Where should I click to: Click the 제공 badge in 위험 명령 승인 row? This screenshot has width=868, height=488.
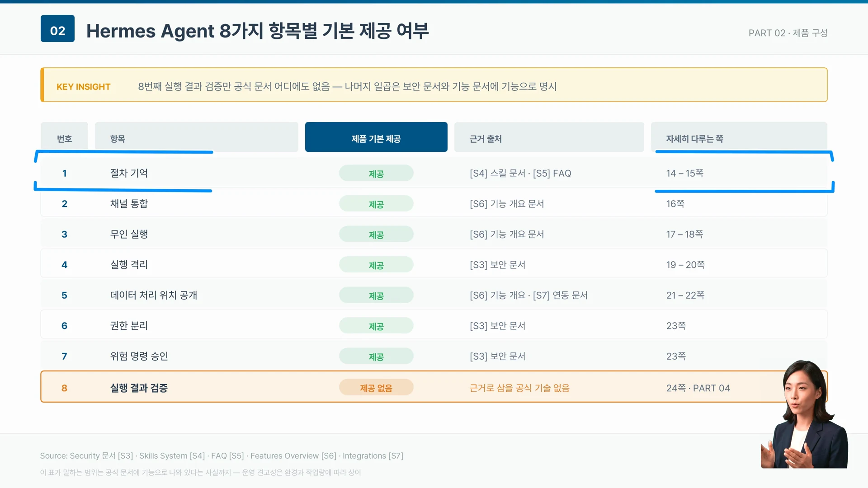tap(376, 357)
